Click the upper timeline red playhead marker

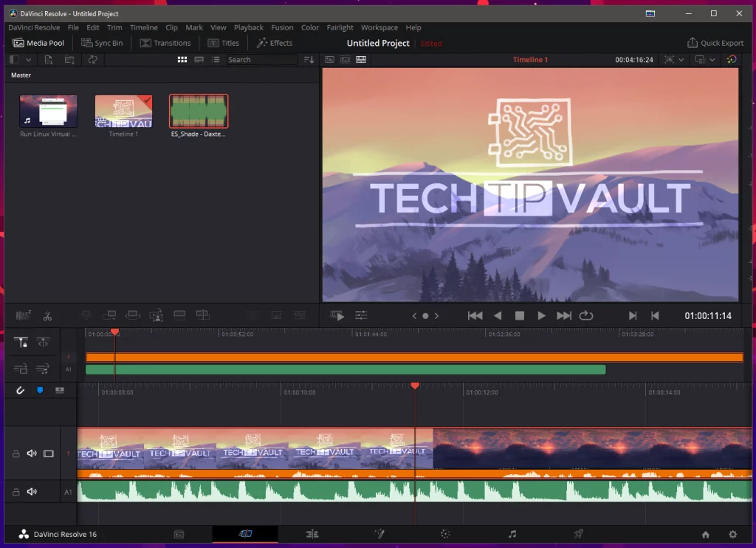click(114, 332)
